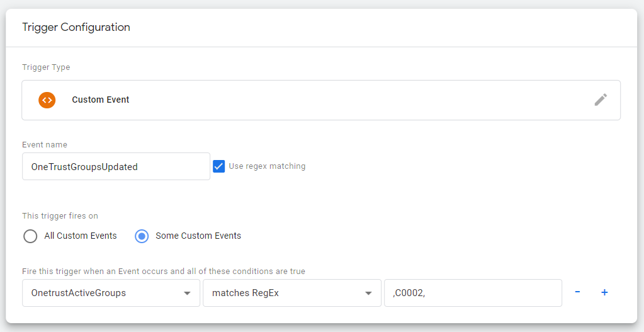
Task: Click the pencil edit icon for trigger type
Action: tap(601, 100)
